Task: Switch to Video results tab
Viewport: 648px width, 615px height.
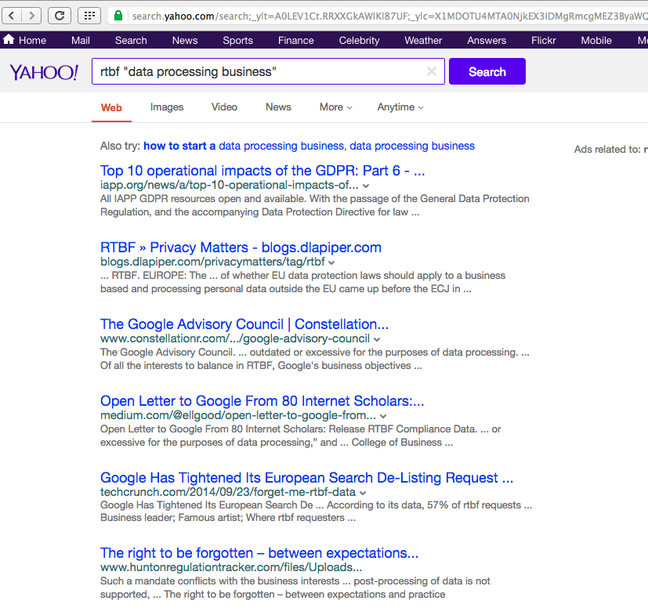Action: [x=224, y=107]
